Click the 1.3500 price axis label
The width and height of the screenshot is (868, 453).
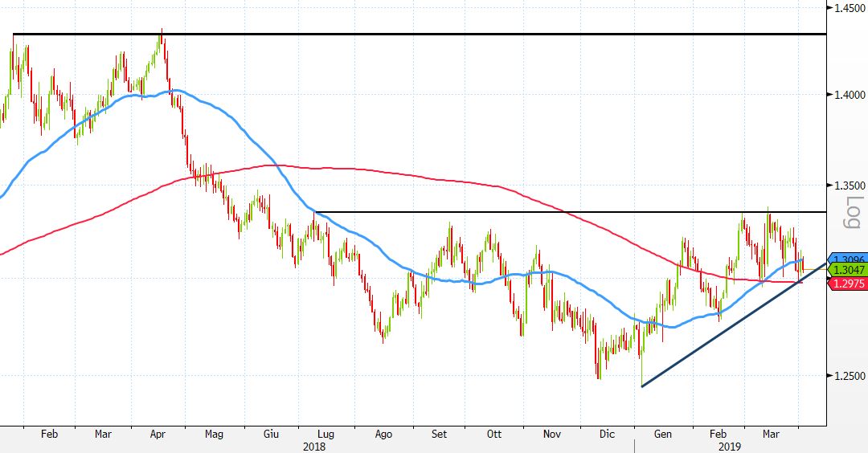[x=850, y=186]
